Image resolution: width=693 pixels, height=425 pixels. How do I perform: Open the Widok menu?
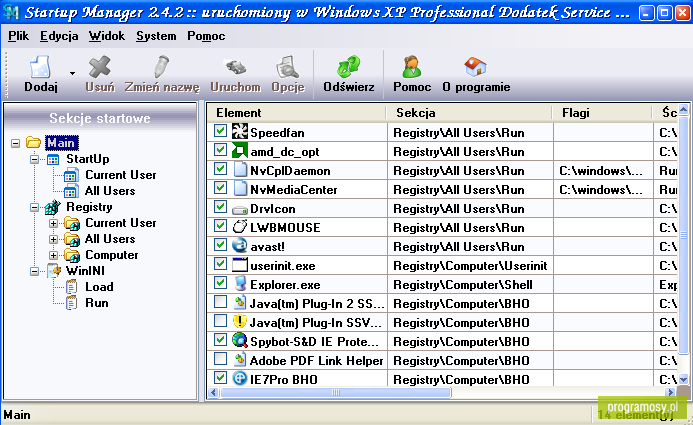[107, 36]
